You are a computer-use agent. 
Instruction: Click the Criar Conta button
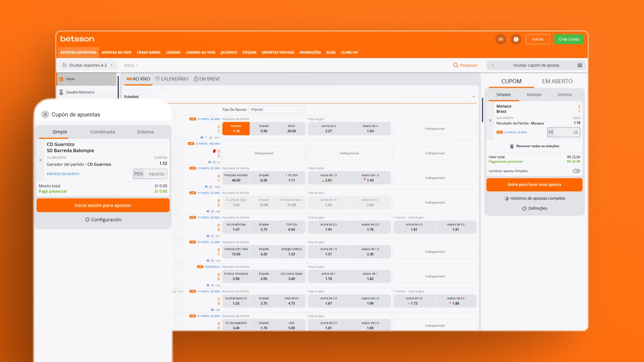tap(569, 39)
